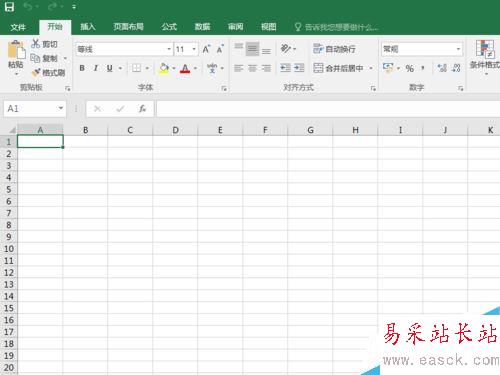Align text left

click(x=239, y=68)
